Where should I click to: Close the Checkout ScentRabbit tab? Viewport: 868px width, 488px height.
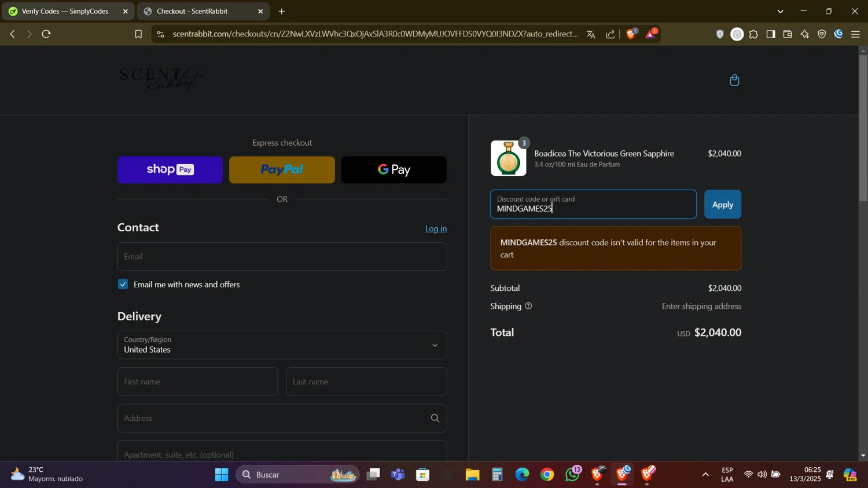pyautogui.click(x=260, y=11)
